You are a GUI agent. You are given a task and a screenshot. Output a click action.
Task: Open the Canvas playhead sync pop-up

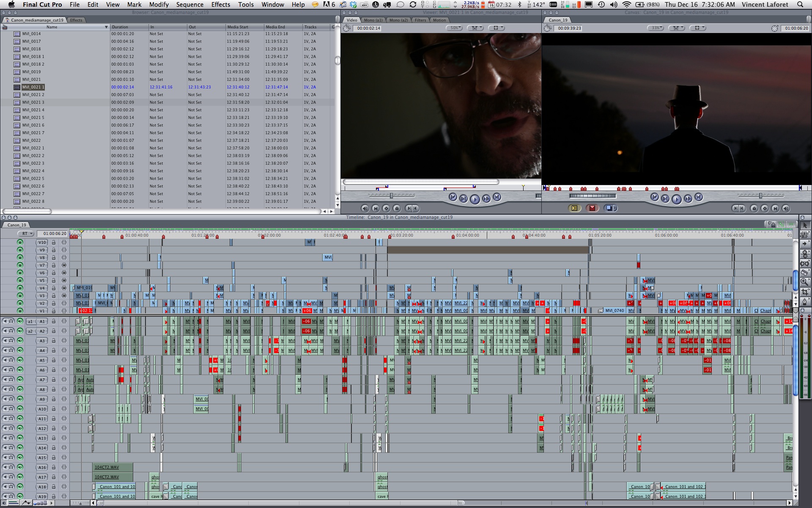point(677,28)
